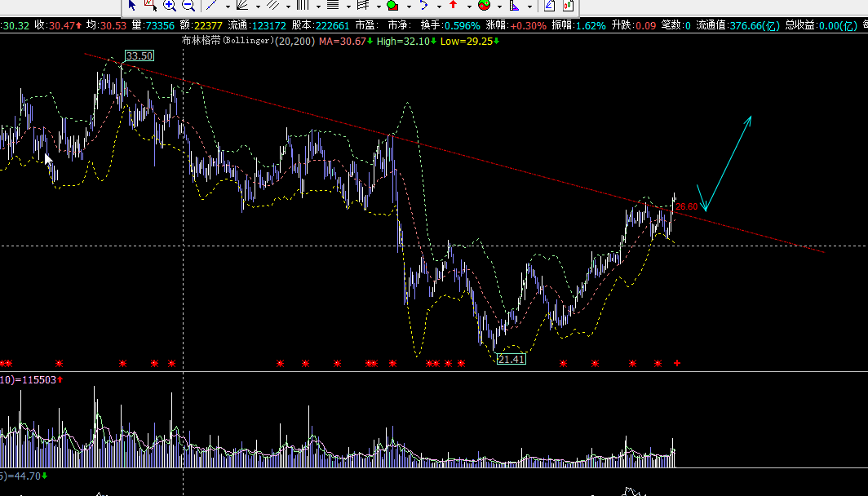Open dropdown beside green circle tool
Viewport: 868px width, 496px height.
tap(409, 7)
